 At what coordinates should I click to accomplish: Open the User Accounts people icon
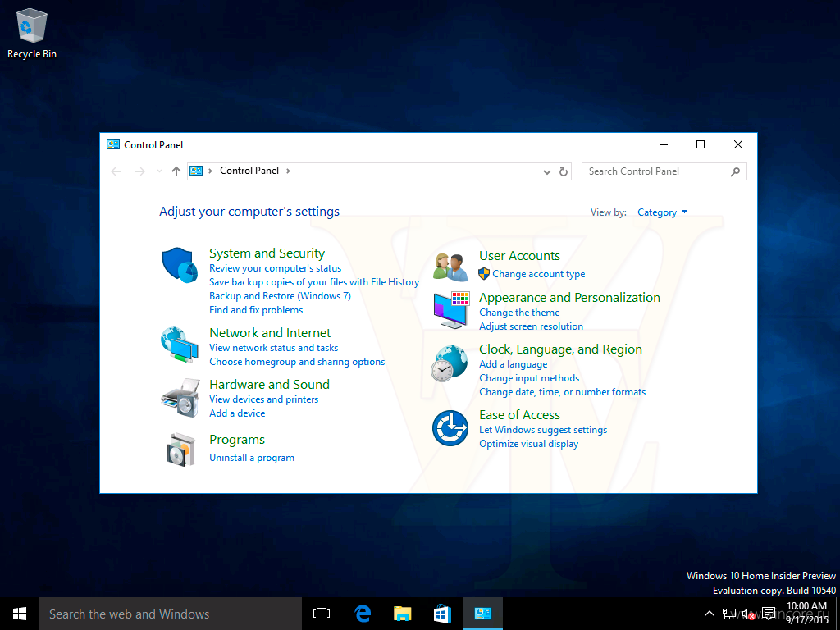pyautogui.click(x=450, y=267)
